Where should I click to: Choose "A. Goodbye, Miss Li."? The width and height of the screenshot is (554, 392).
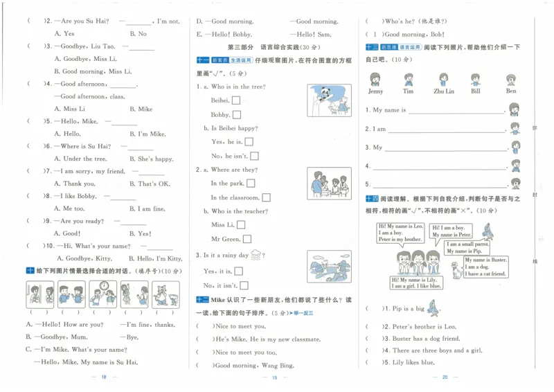86,59
